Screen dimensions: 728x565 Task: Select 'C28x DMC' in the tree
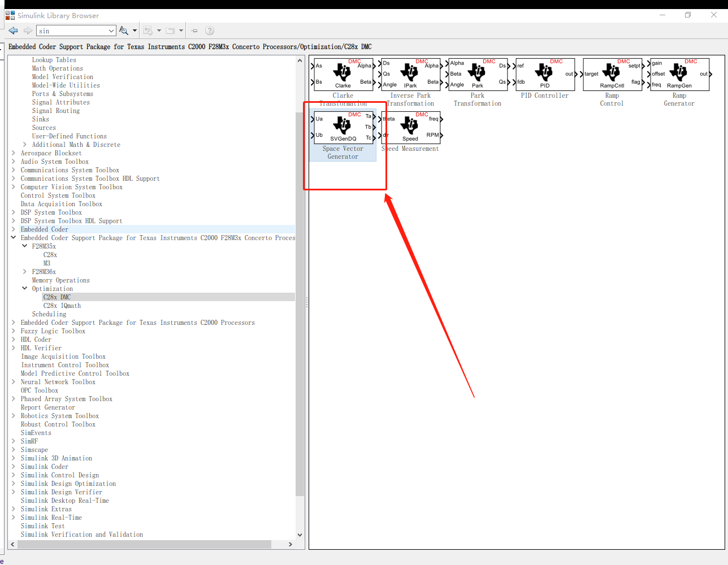[57, 297]
